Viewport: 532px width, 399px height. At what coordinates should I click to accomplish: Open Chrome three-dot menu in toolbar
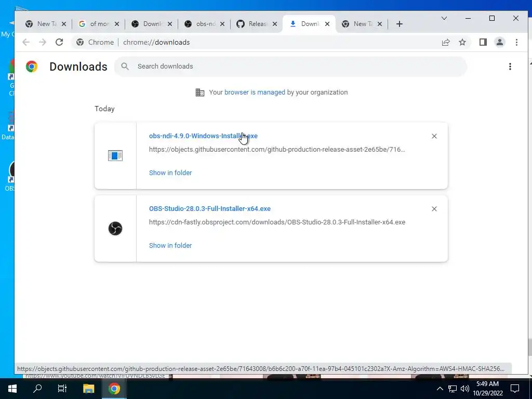516,42
